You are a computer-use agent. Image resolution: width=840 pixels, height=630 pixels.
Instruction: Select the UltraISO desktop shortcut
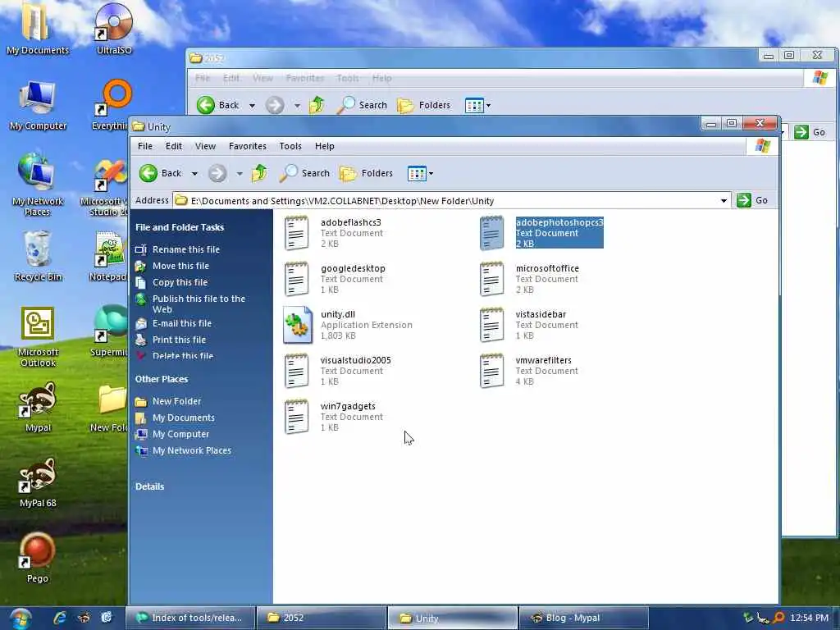tap(113, 28)
